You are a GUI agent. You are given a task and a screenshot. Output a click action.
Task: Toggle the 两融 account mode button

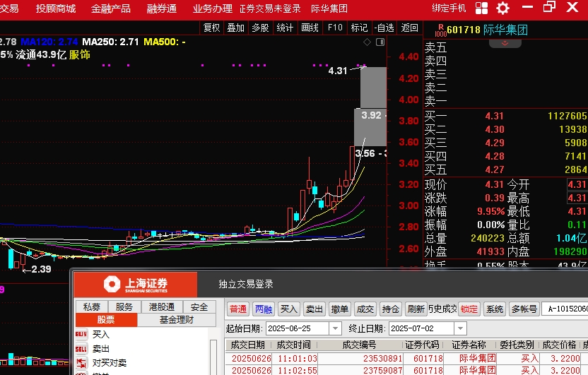263,309
